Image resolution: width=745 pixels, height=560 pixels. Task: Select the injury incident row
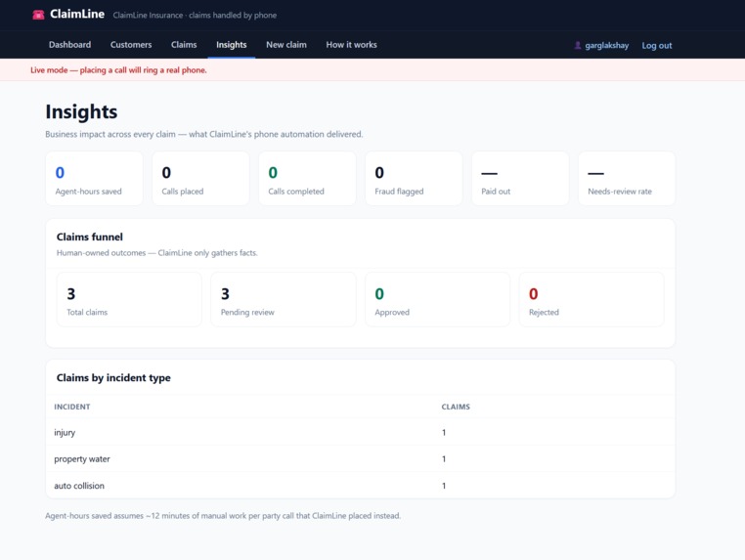pos(360,432)
